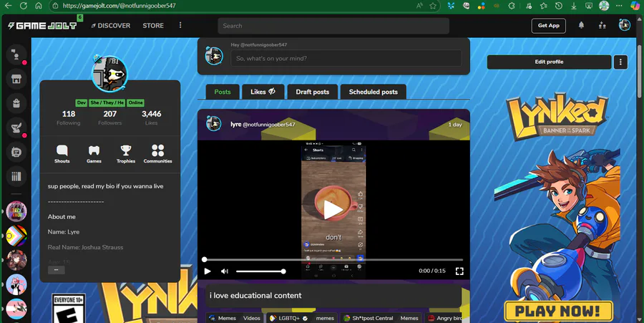The width and height of the screenshot is (644, 323).
Task: Click the '1 day' post timestamp
Action: click(454, 125)
